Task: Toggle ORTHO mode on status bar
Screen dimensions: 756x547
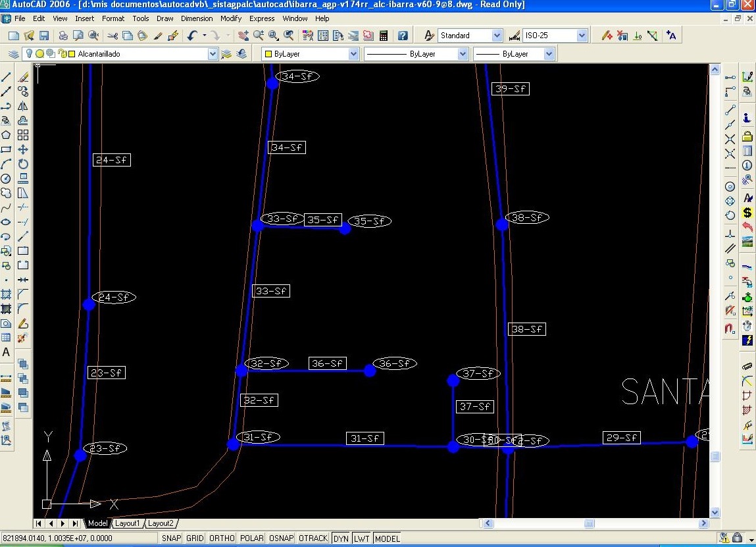Action: [x=222, y=538]
